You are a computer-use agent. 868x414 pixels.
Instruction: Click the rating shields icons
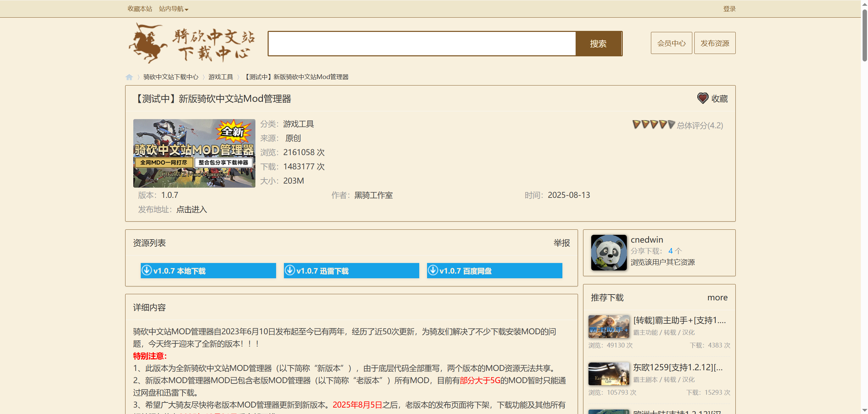[653, 125]
